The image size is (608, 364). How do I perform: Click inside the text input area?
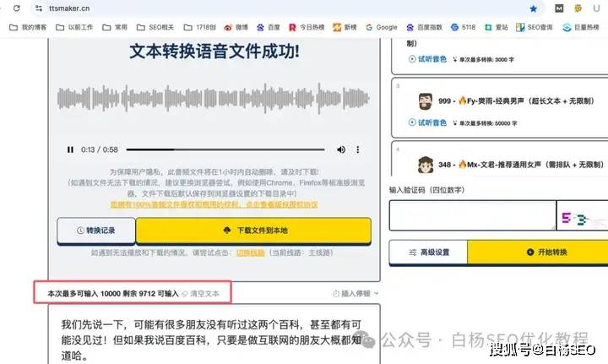click(214, 335)
